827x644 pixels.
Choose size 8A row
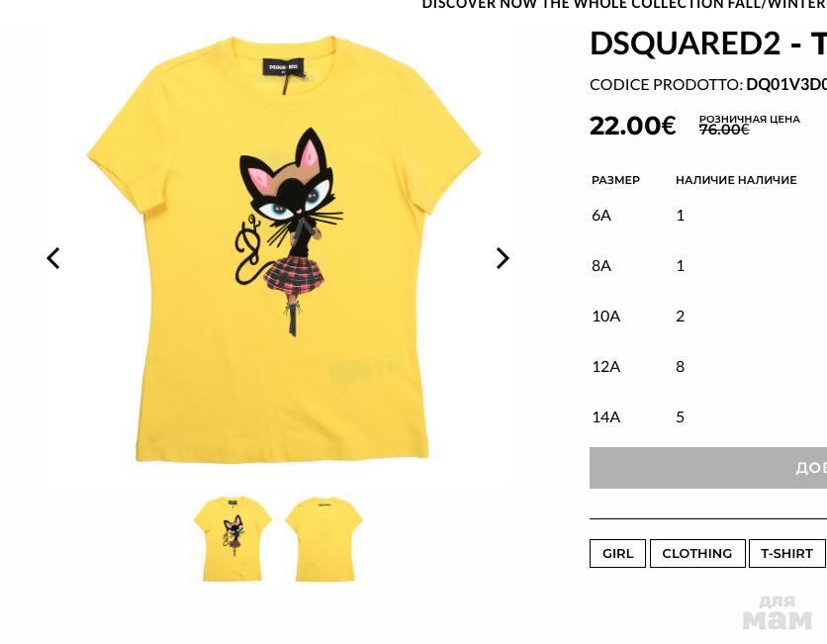tap(708, 265)
